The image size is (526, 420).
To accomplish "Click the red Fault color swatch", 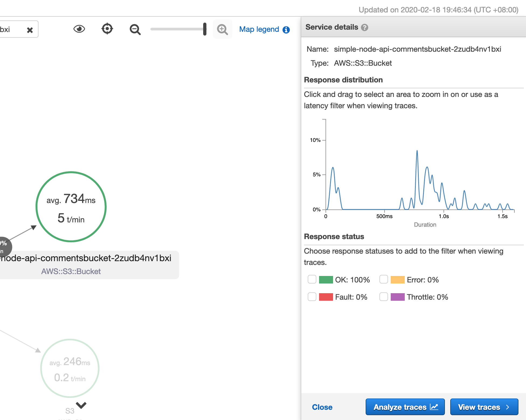I will click(x=326, y=297).
